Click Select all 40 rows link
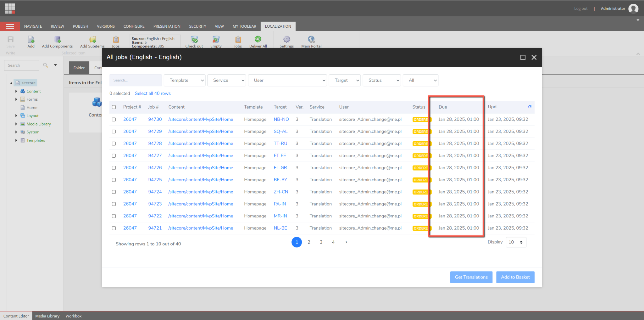Screen dimensions: 644x320 pyautogui.click(x=153, y=93)
